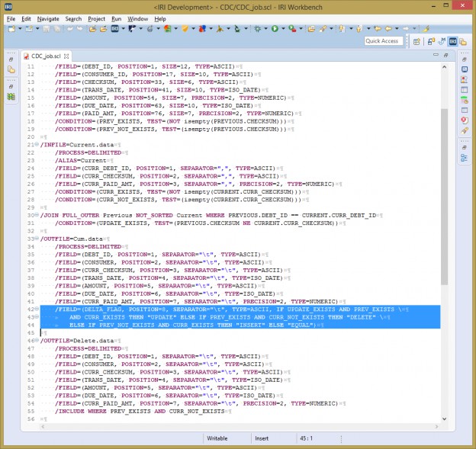The width and height of the screenshot is (476, 449).
Task: Collapse the fold at line 30 /JOIN
Action: pos(37,215)
